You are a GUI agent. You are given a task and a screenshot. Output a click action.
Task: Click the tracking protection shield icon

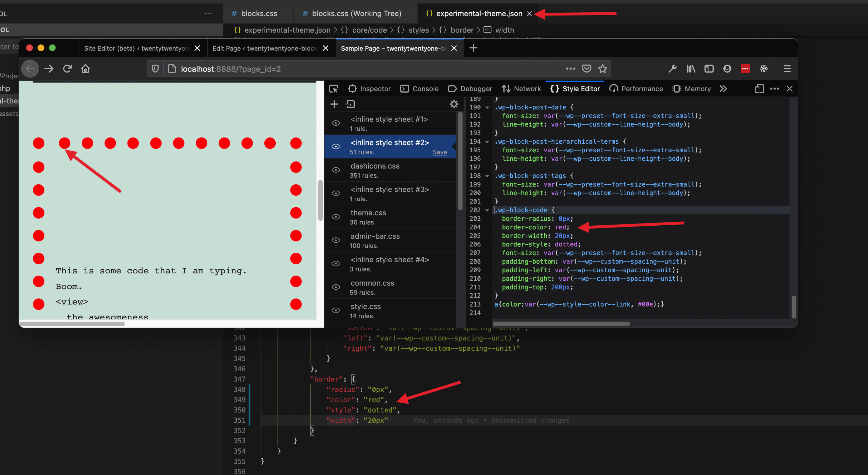pos(155,69)
